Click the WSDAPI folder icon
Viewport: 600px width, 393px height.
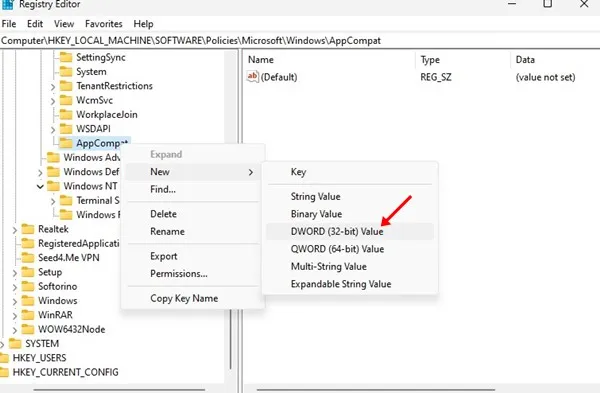[66, 129]
